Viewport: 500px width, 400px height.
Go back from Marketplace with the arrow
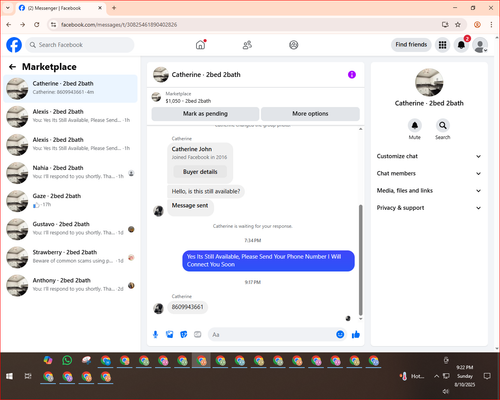(x=13, y=67)
